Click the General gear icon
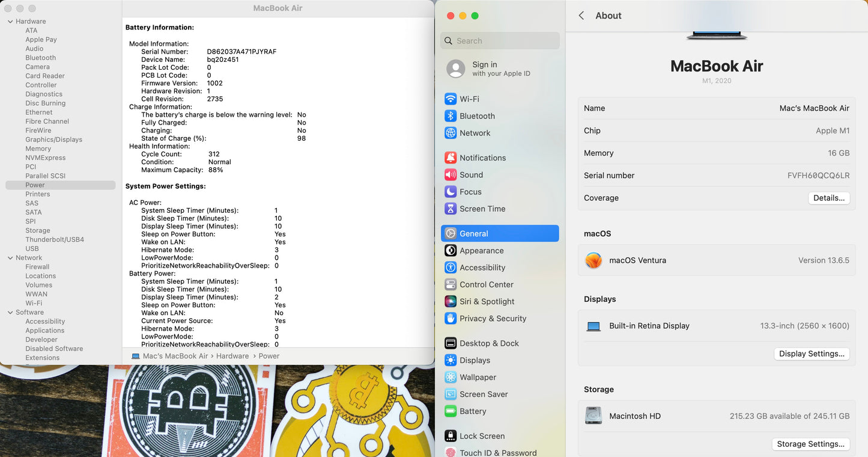This screenshot has height=457, width=868. (x=451, y=233)
